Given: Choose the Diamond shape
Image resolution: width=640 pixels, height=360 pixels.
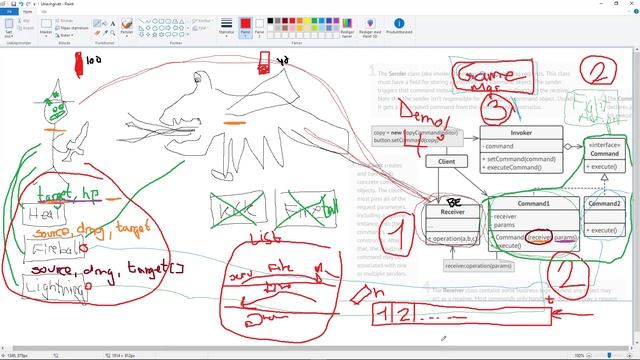Looking at the screenshot, I should click(148, 28).
